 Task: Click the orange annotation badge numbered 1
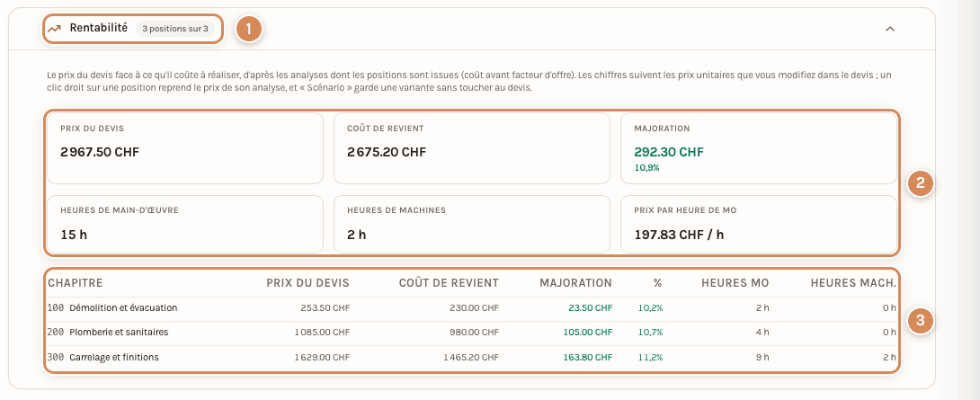249,29
